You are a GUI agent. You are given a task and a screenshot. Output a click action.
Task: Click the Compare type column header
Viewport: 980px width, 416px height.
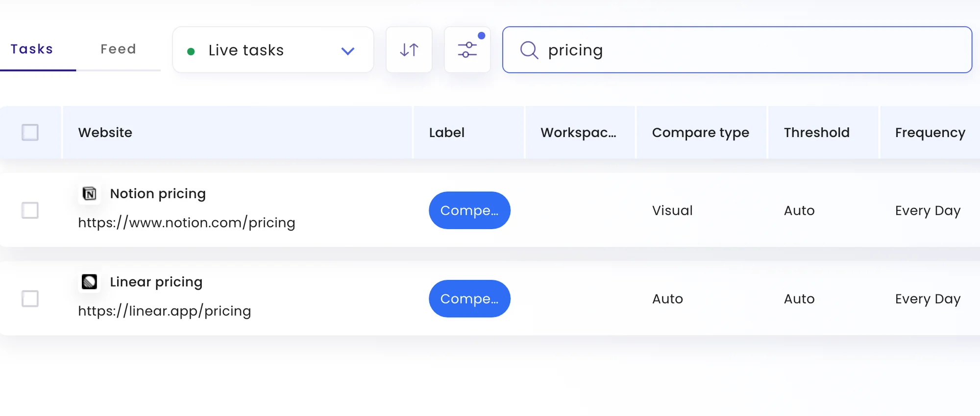(x=701, y=133)
